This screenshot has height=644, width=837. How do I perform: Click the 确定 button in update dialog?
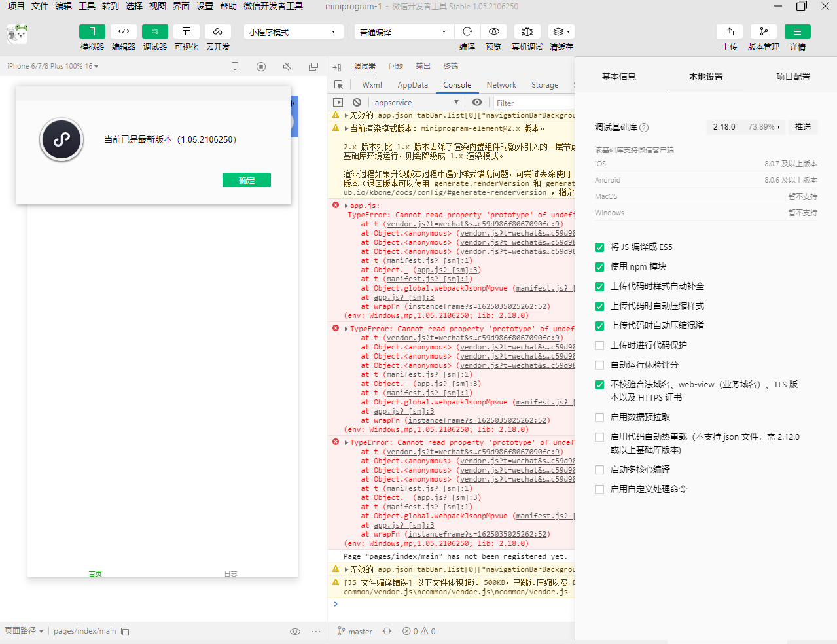click(247, 180)
